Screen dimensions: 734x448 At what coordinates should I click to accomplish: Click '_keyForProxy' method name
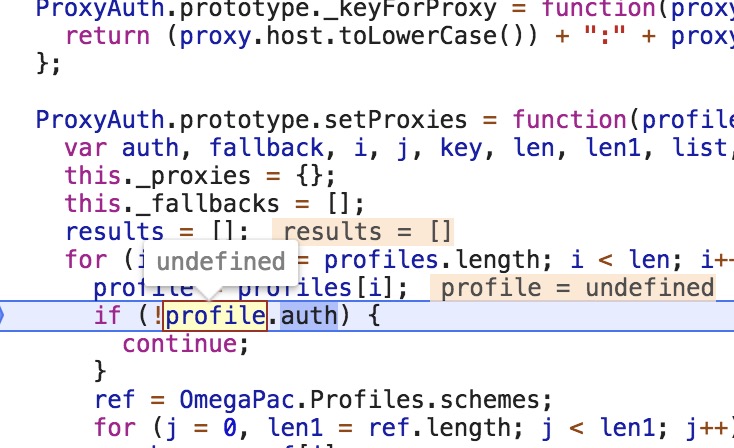410,9
